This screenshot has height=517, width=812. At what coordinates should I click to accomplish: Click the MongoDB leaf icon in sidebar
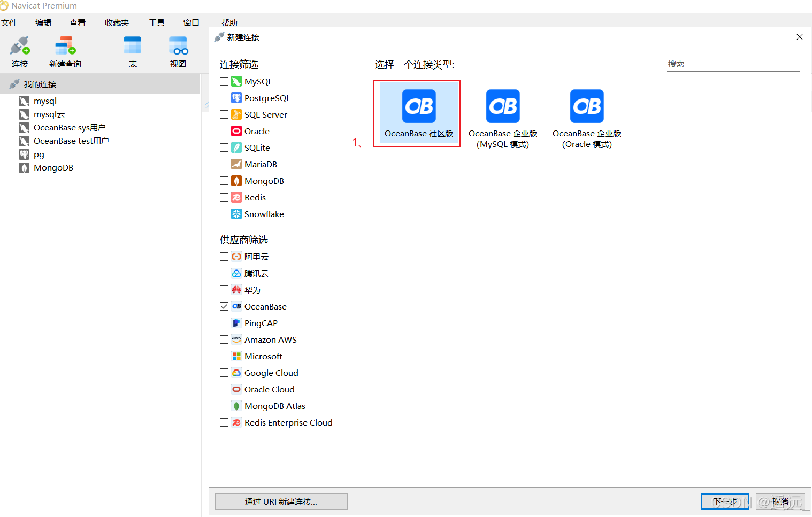[x=24, y=168]
